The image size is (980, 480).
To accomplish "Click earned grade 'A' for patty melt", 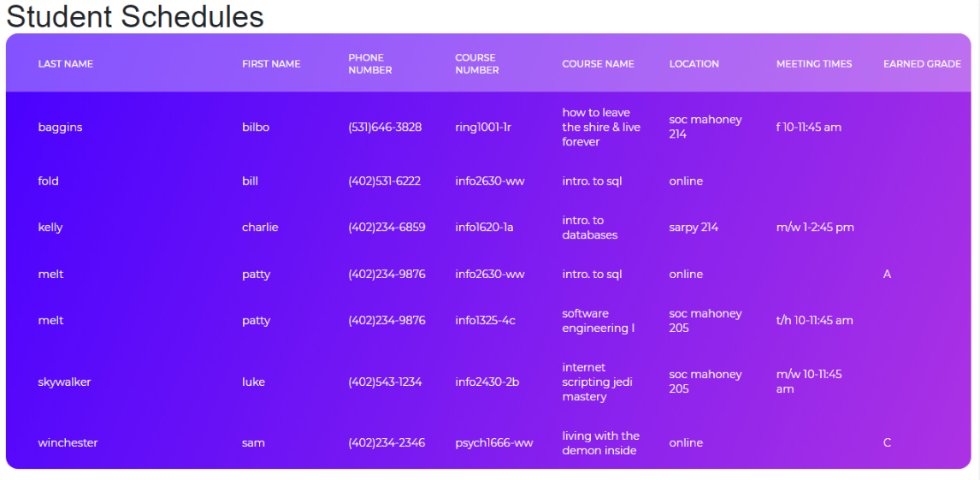I will pos(887,275).
